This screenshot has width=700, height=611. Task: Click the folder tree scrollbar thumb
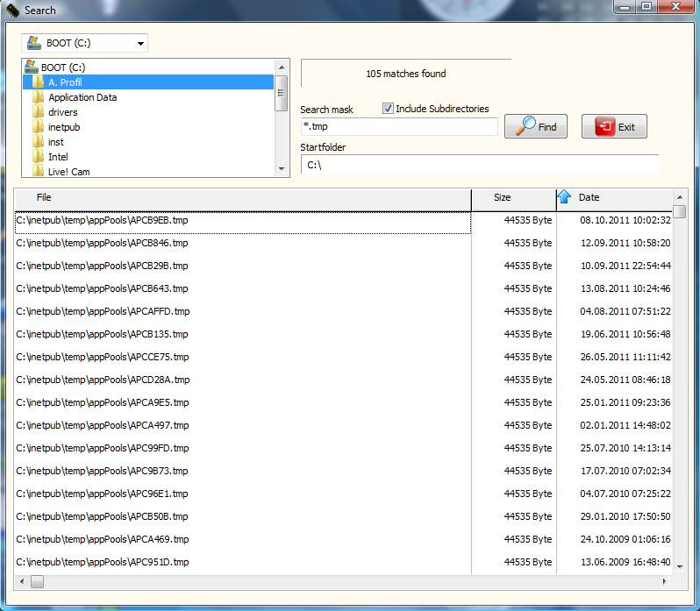[x=282, y=93]
